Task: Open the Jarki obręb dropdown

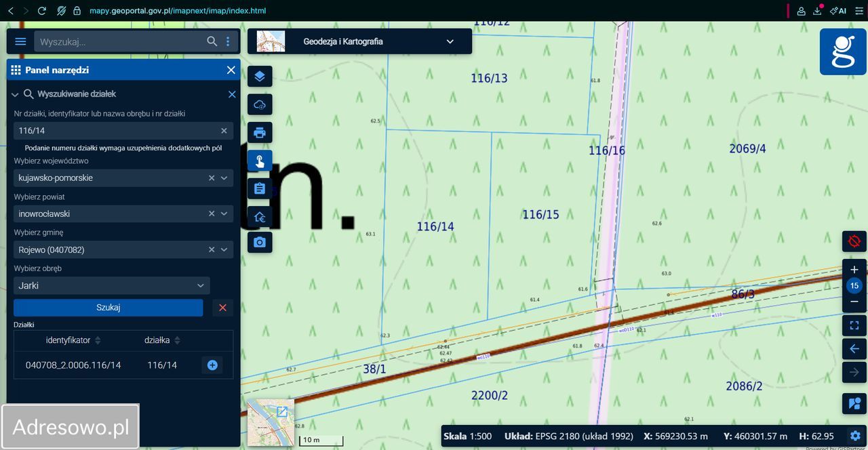Action: coord(112,285)
